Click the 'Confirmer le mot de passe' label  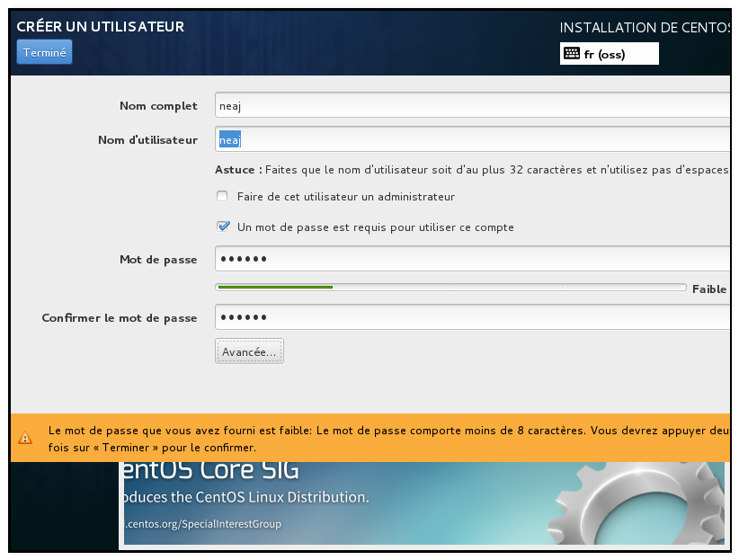click(120, 318)
